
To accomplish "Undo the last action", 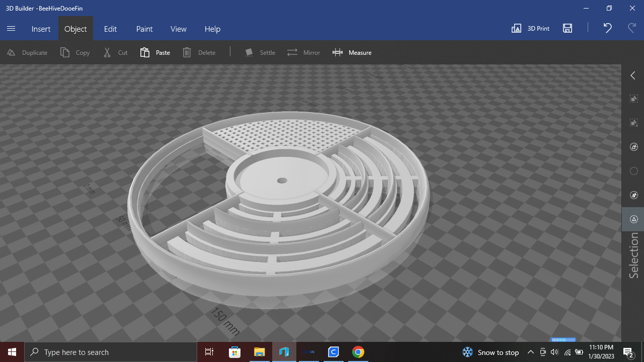I will tap(608, 28).
